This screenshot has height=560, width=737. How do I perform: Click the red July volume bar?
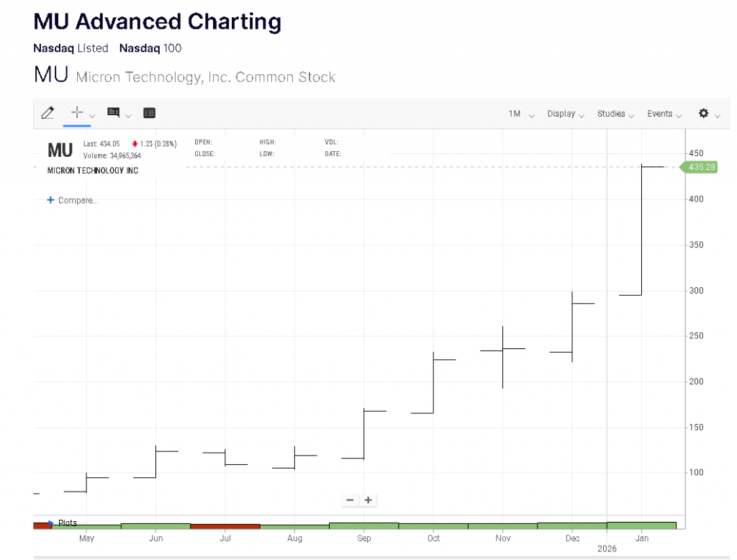click(225, 526)
